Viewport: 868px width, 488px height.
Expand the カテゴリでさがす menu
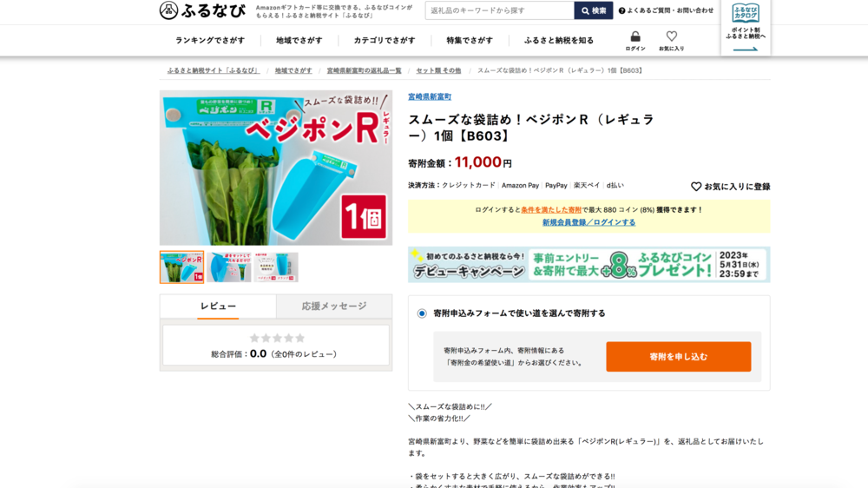385,41
